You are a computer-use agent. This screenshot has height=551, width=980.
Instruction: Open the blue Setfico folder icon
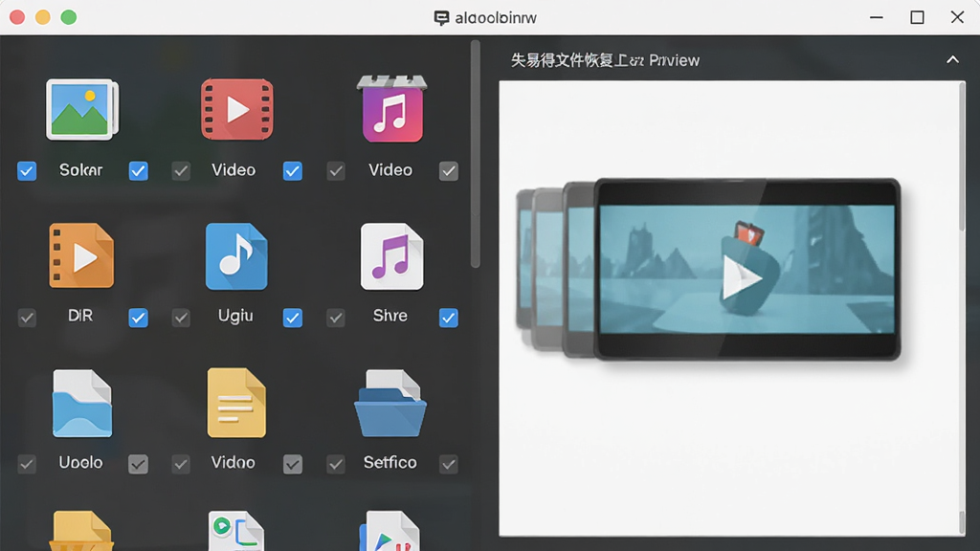click(390, 403)
